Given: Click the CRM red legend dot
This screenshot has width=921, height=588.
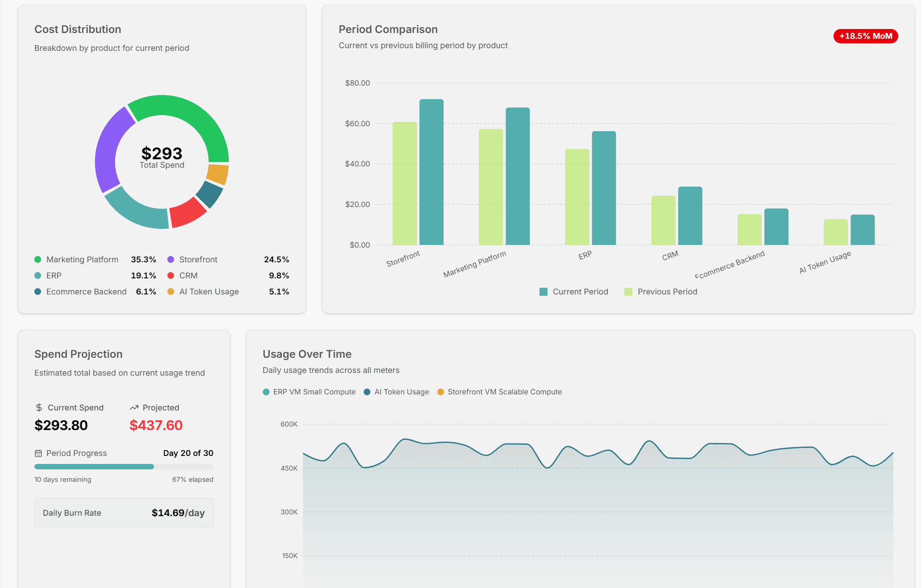Looking at the screenshot, I should point(170,276).
